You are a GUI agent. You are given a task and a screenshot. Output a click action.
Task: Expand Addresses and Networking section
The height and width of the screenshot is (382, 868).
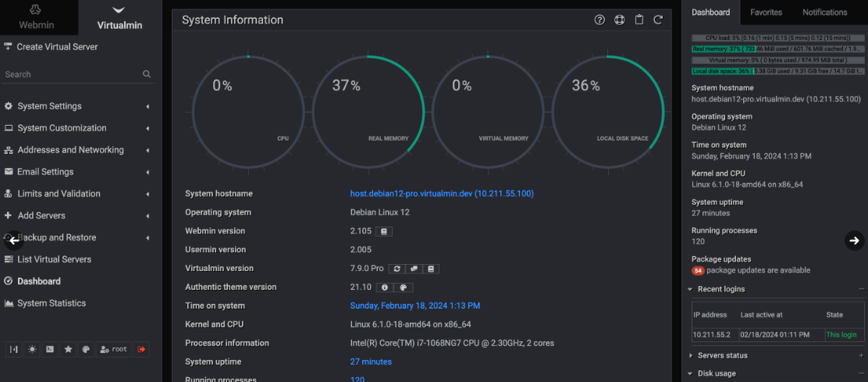[70, 150]
